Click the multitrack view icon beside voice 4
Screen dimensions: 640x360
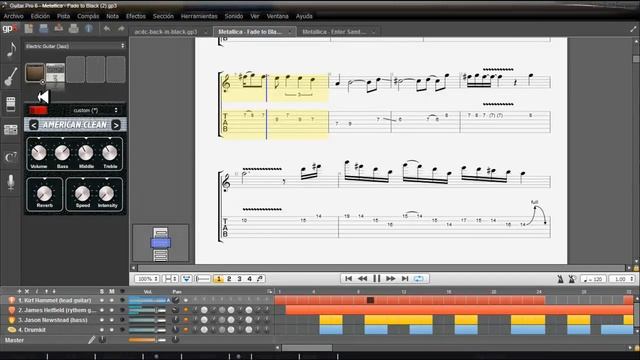(260, 279)
